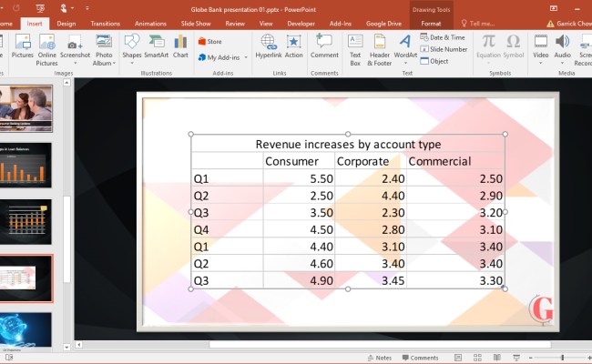Viewport: 592px width, 364px height.
Task: Open the Review tab
Action: click(235, 24)
